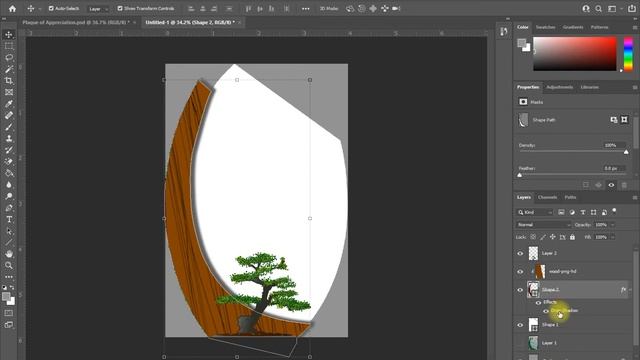Click the Masks button in Properties
The width and height of the screenshot is (640, 360).
click(x=523, y=102)
